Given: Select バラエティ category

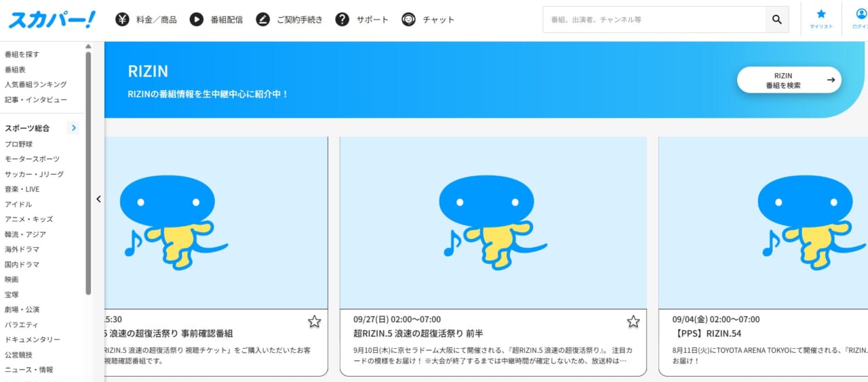Looking at the screenshot, I should pyautogui.click(x=22, y=324).
